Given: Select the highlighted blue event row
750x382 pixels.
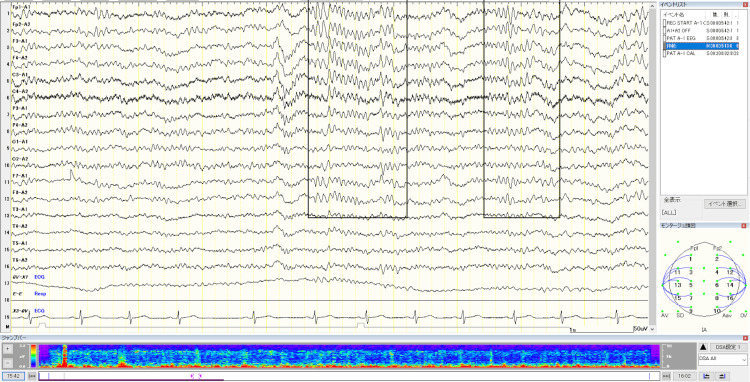Looking at the screenshot, I should pyautogui.click(x=700, y=46).
